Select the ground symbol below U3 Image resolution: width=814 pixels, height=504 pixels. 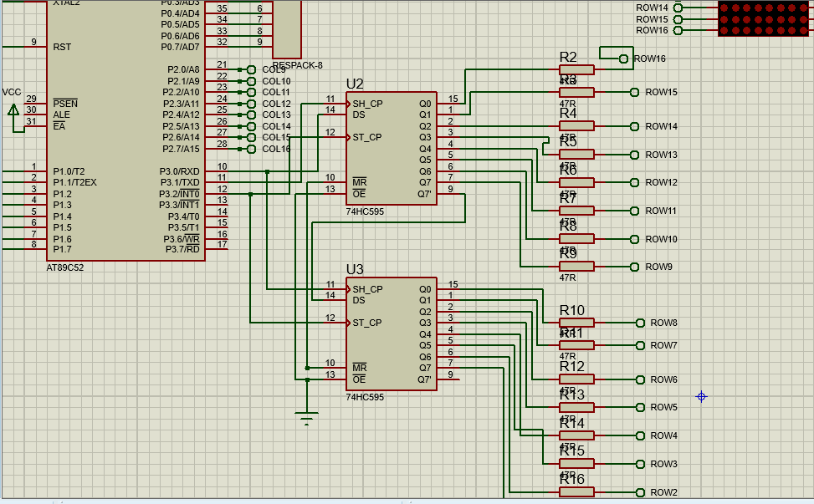click(x=307, y=417)
